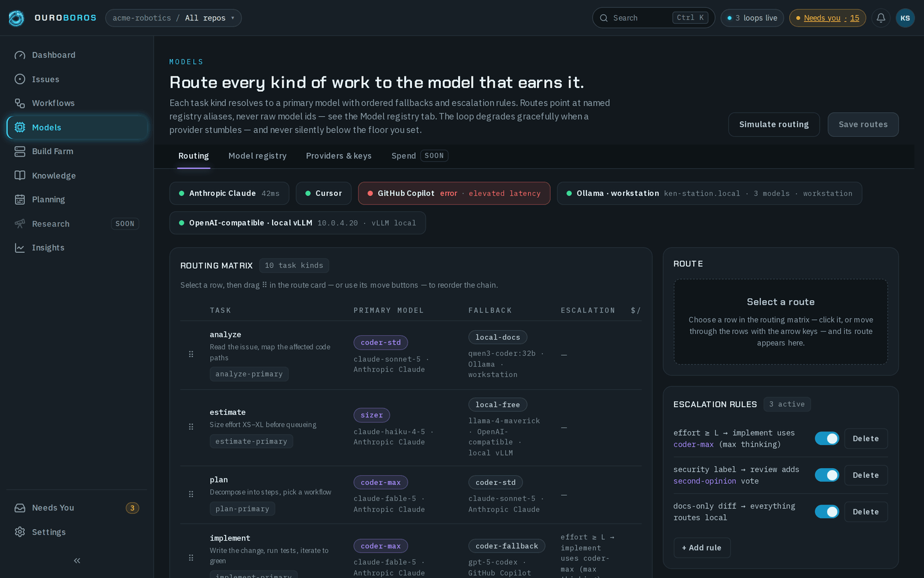Switch to the Model registry tab
The image size is (924, 578).
click(257, 156)
